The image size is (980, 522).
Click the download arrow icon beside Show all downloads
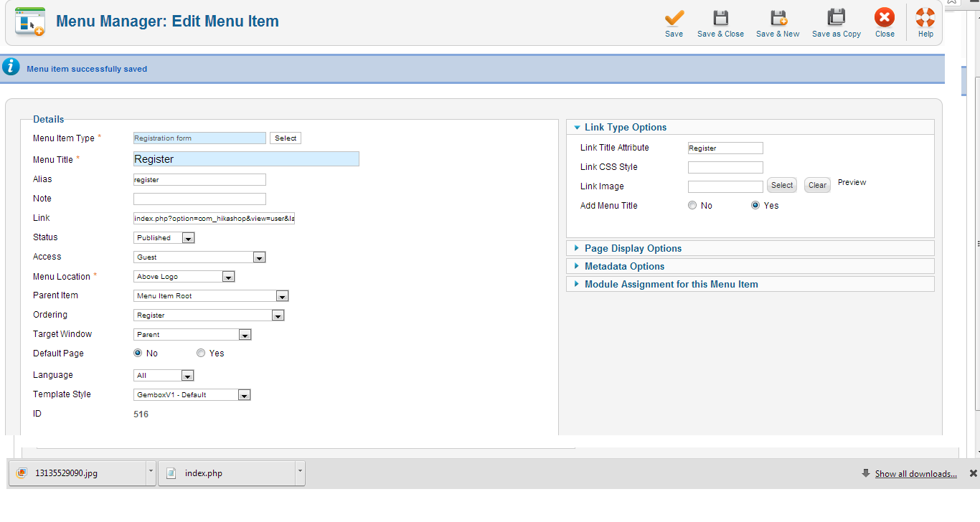(x=866, y=473)
